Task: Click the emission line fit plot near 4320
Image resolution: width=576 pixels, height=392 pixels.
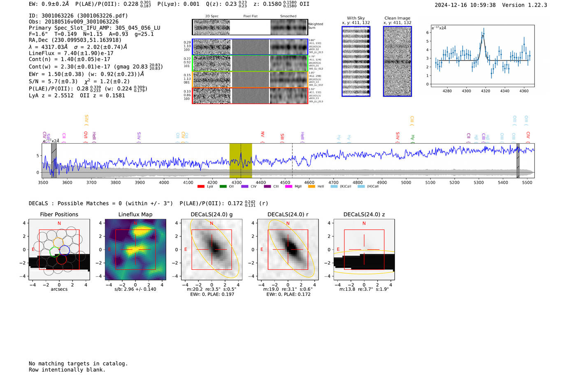Action: tap(482, 56)
